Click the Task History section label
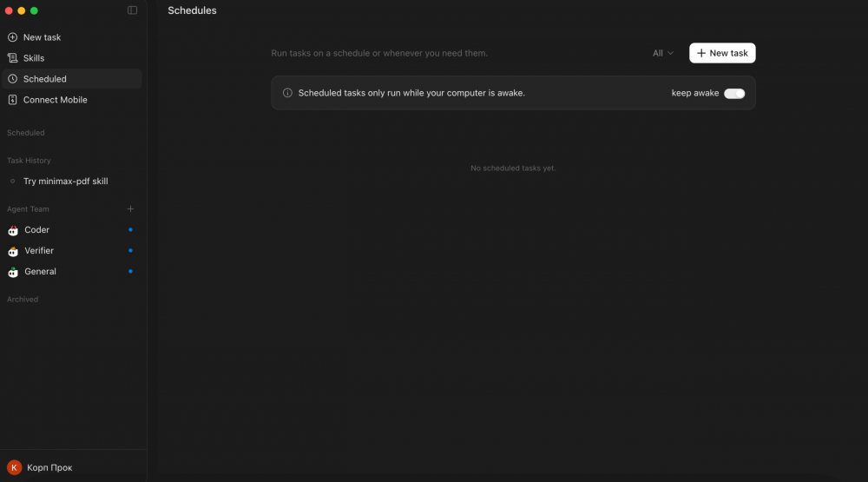The image size is (868, 482). click(29, 161)
